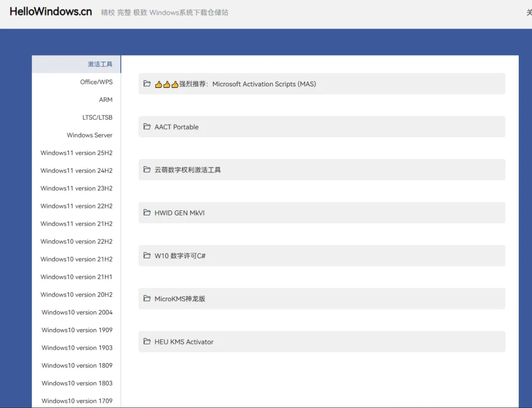Open Windows10 version 1909
This screenshot has width=532, height=408.
(76, 330)
